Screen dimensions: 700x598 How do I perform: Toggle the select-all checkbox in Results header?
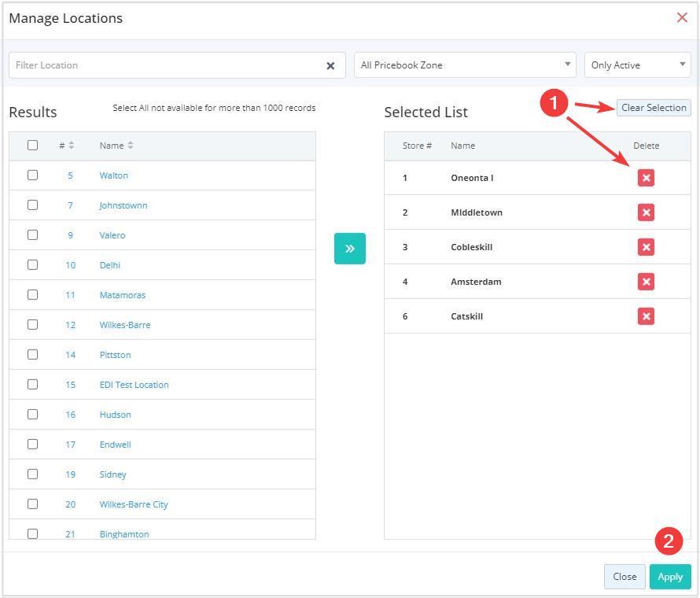(x=32, y=145)
